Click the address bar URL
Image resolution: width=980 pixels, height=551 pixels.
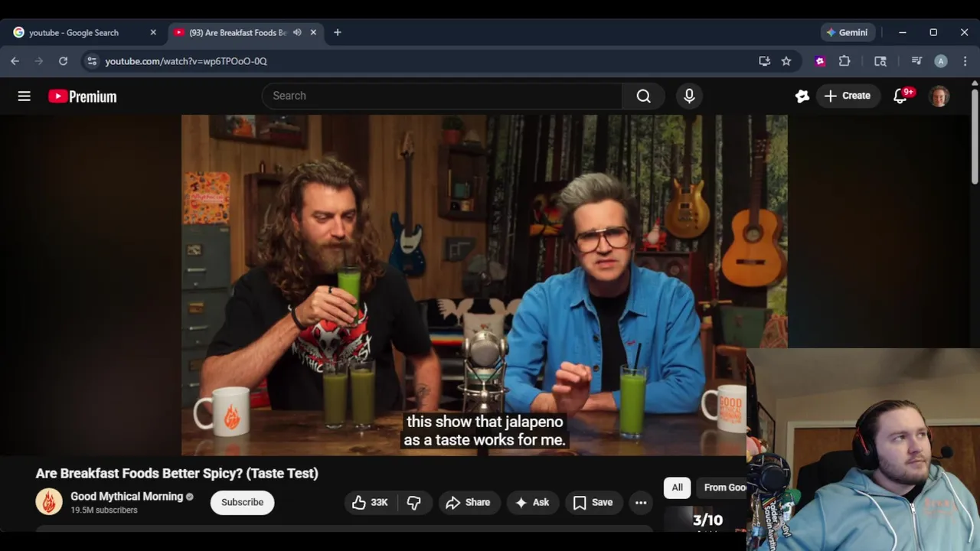click(x=186, y=61)
